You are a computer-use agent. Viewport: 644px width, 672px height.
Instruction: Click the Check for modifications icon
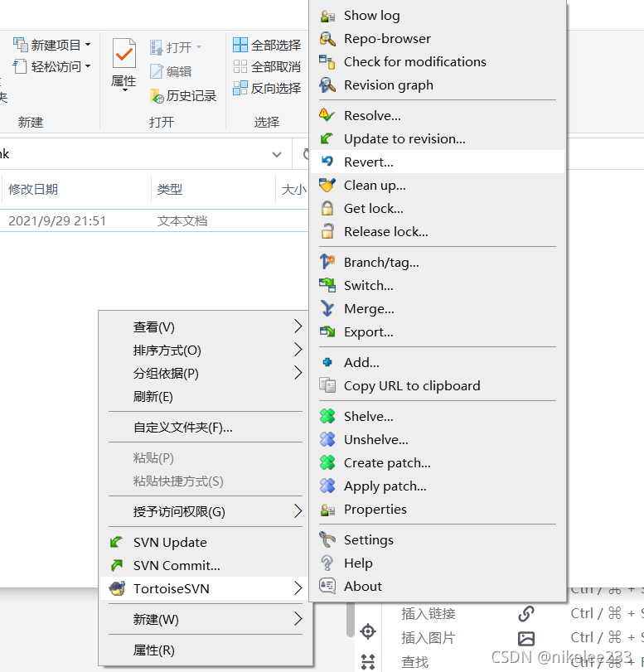click(x=327, y=62)
